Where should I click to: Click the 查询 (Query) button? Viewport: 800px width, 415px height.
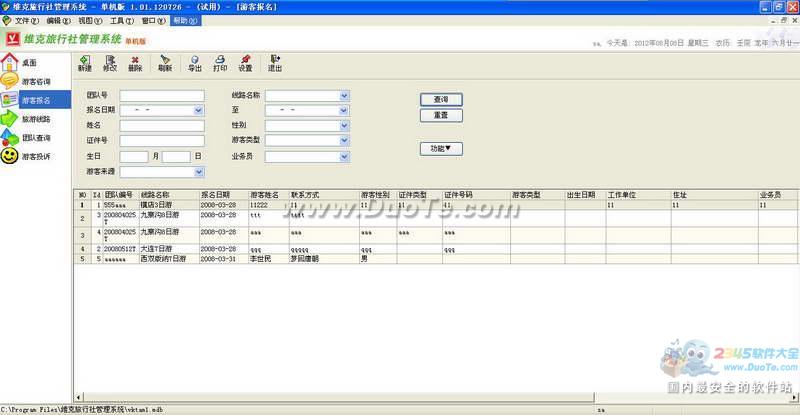click(x=441, y=100)
